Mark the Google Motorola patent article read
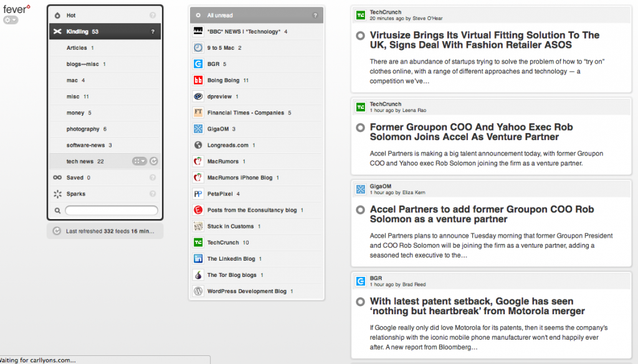638x364 pixels. (360, 302)
